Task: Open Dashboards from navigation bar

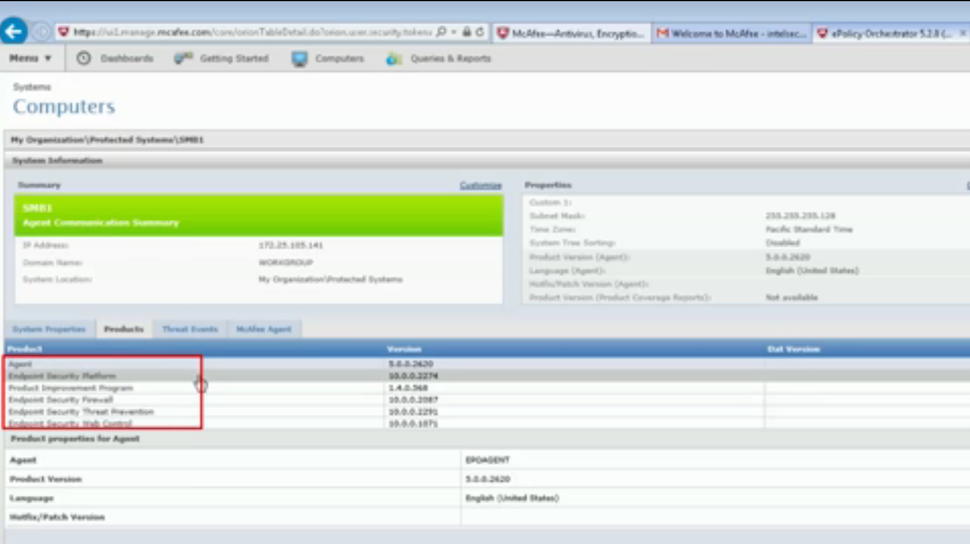Action: click(126, 58)
